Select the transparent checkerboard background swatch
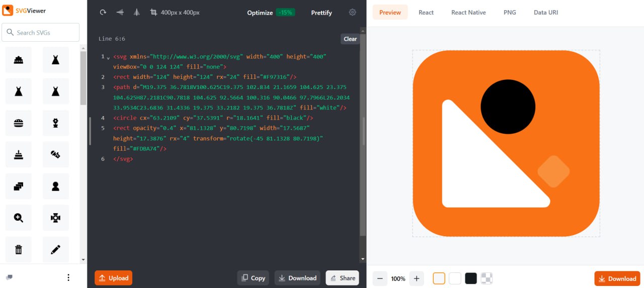 [487, 278]
